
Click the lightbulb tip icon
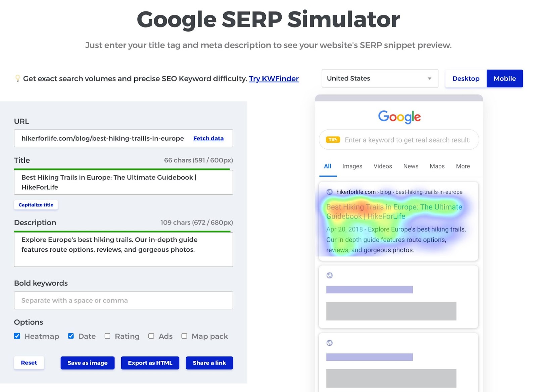coord(17,79)
